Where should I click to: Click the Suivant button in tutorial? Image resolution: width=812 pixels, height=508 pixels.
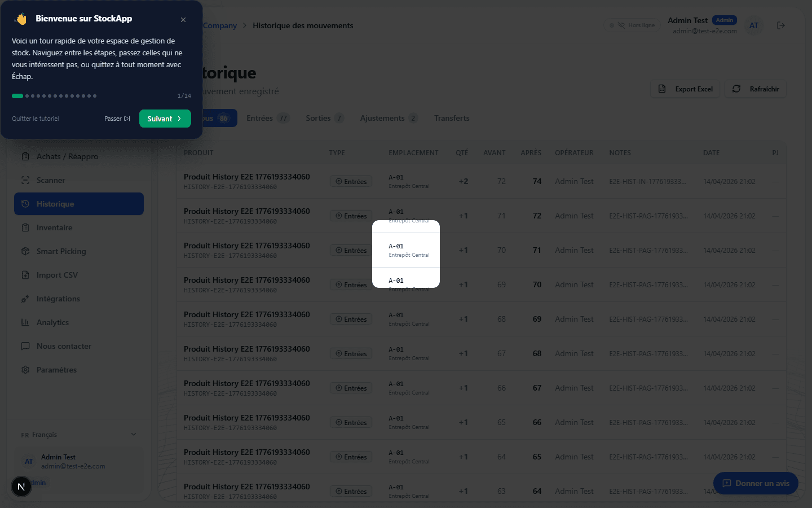click(165, 119)
